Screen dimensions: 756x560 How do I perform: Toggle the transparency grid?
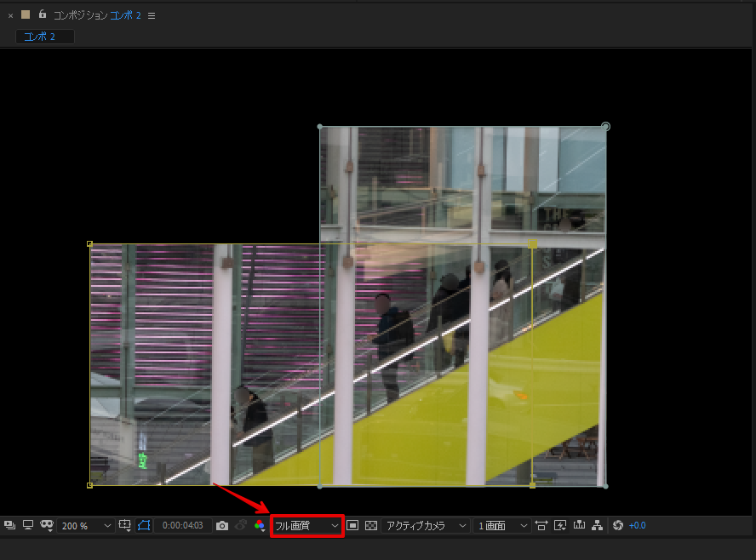(x=370, y=525)
